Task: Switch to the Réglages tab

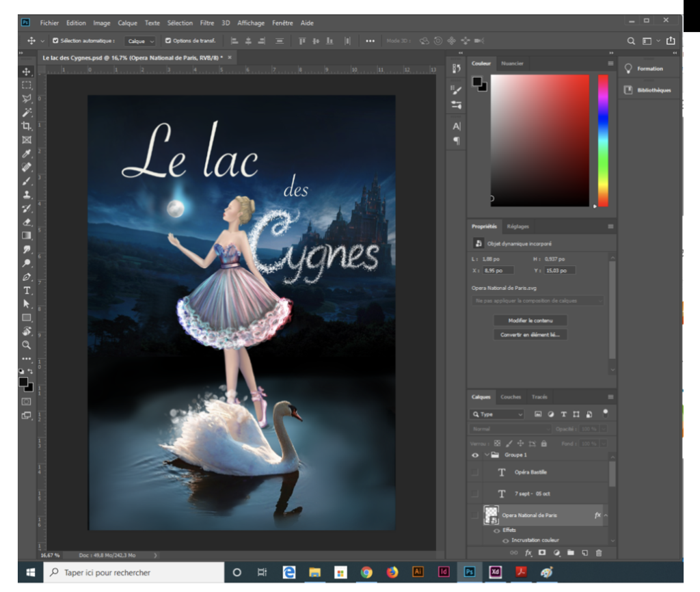Action: (x=517, y=226)
